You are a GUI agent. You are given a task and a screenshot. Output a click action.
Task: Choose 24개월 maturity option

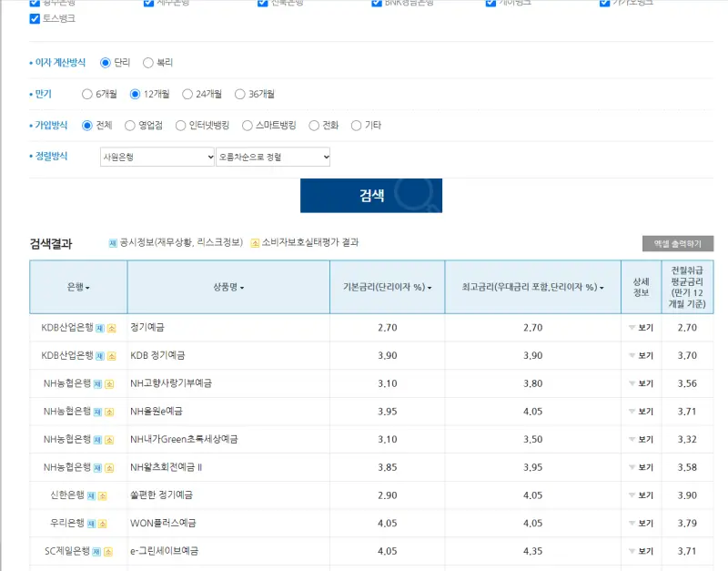tap(187, 95)
